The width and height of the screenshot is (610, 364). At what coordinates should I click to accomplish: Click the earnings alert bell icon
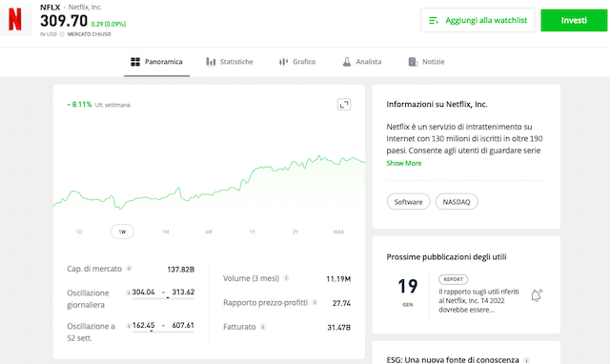[537, 295]
